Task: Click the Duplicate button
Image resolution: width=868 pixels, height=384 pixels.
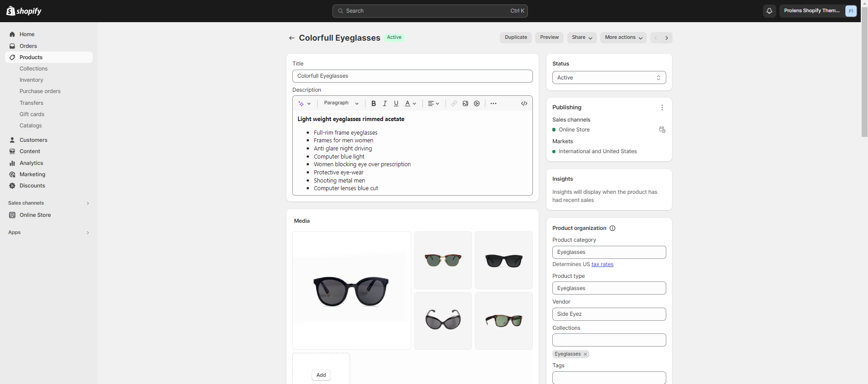Action: tap(516, 37)
